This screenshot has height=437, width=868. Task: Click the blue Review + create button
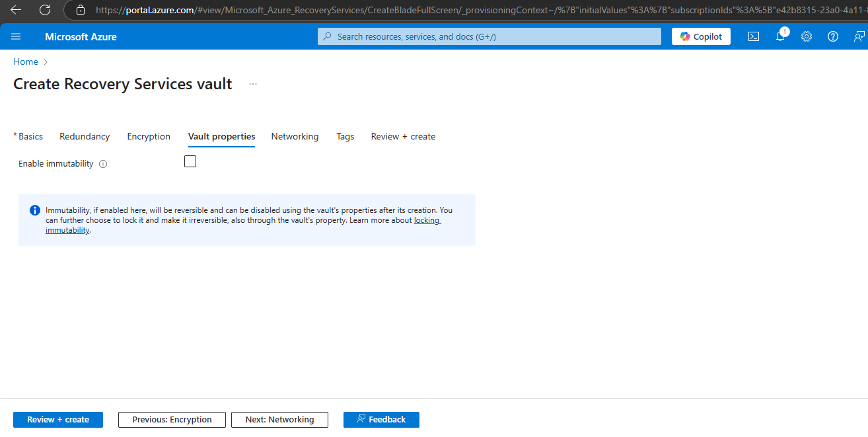(x=58, y=420)
